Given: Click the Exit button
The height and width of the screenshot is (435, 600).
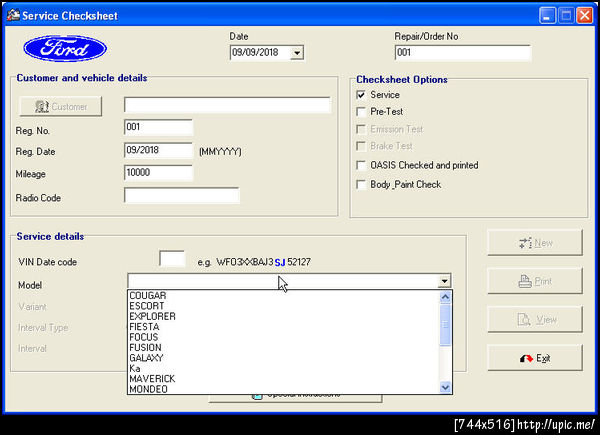Looking at the screenshot, I should click(535, 358).
